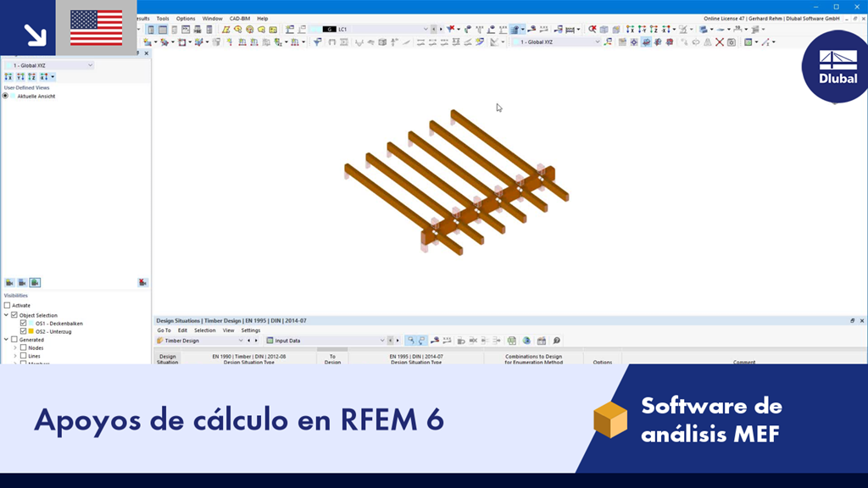This screenshot has height=488, width=868.
Task: Click the cyan color swatch of OS1 - Deckenbalken
Action: 31,324
